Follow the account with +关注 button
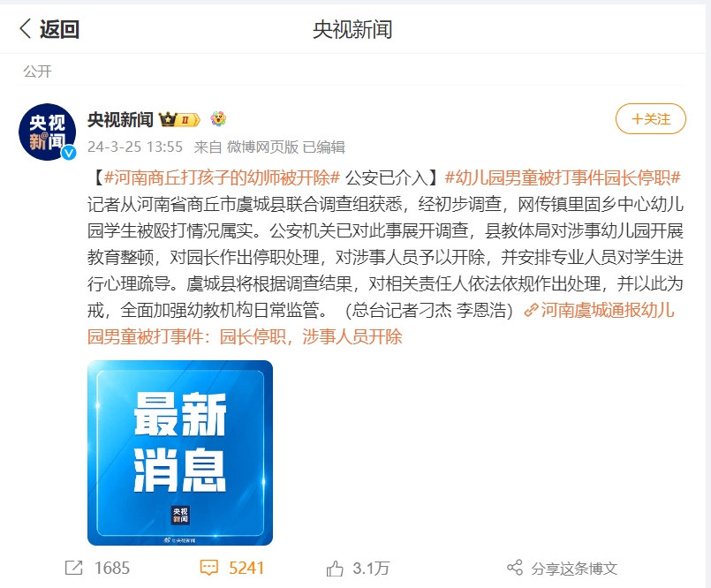 [651, 119]
